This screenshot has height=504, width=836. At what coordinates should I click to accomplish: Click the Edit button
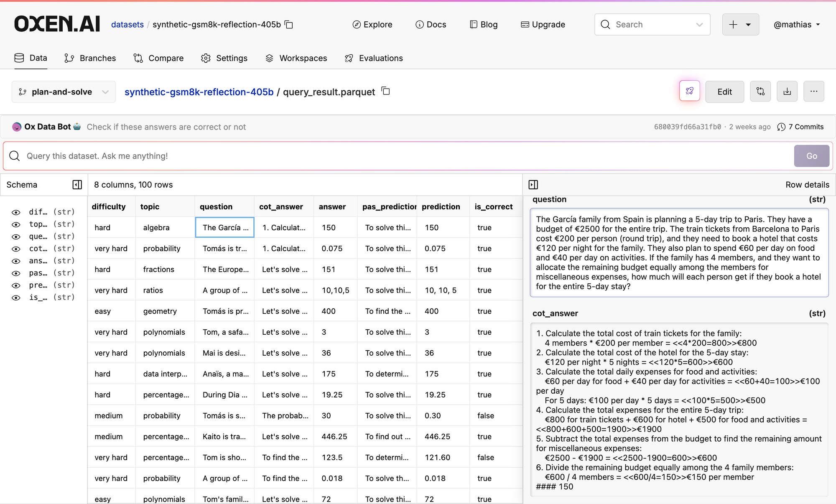(x=724, y=92)
